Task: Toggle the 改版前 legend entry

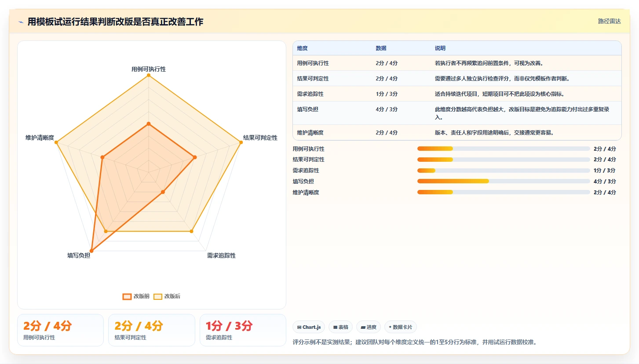Action: tap(136, 296)
